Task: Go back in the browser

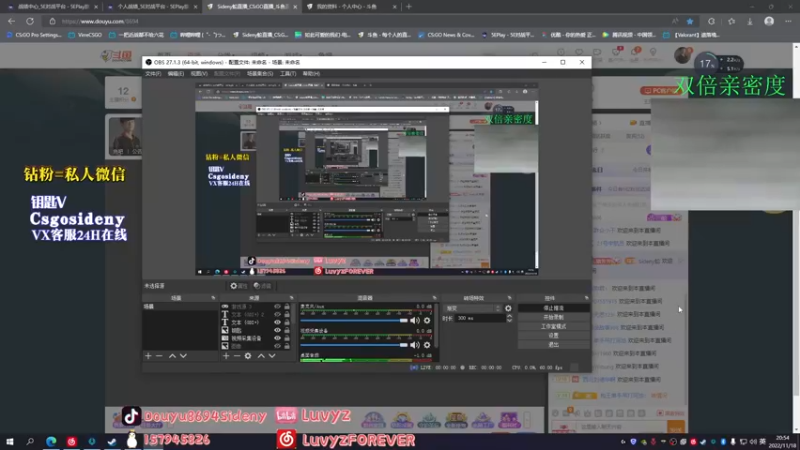Action: click(11, 21)
